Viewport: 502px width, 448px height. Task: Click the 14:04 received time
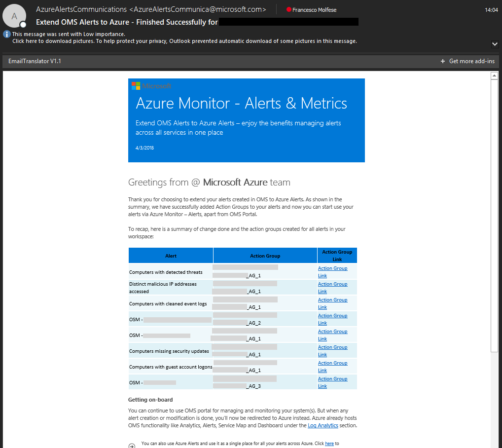(x=491, y=10)
